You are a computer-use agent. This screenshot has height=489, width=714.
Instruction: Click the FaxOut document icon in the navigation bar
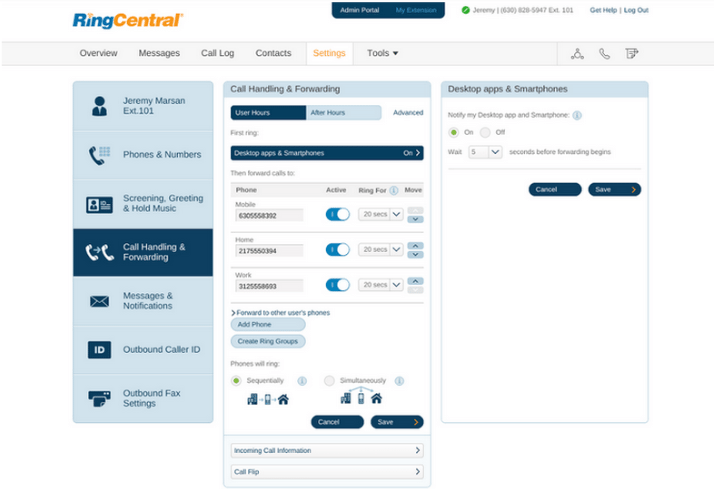[x=632, y=54]
